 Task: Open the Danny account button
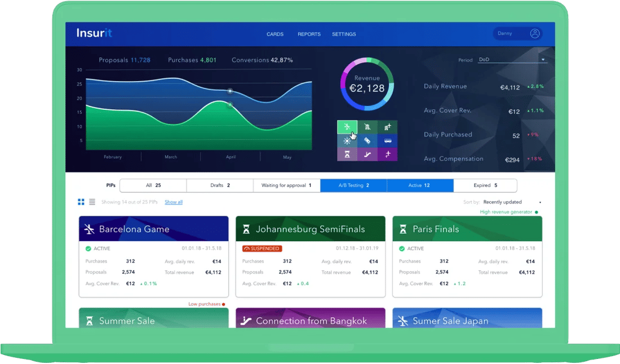[517, 34]
